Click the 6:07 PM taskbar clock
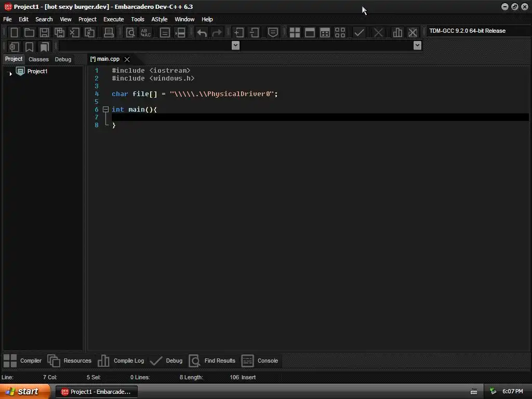This screenshot has height=399, width=532. [x=513, y=392]
